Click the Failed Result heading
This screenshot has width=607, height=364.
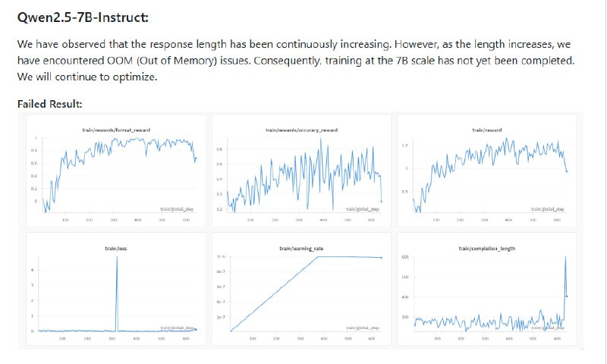(x=49, y=103)
